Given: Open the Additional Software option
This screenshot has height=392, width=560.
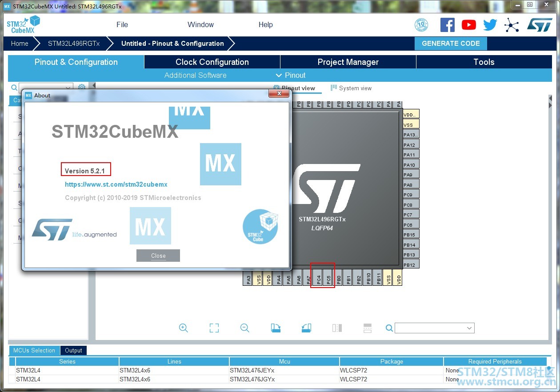Looking at the screenshot, I should point(196,75).
